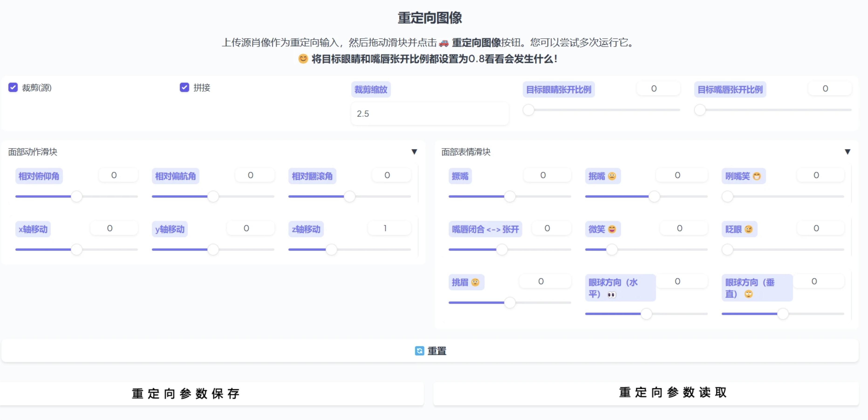Click the 撅嘴 number field
This screenshot has width=868, height=420.
547,175
